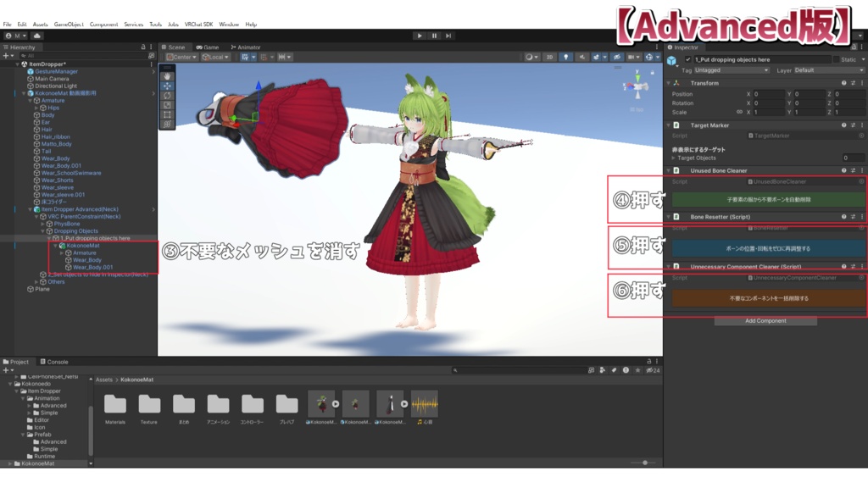The image size is (868, 488).
Task: Toggle hidden objects visibility in scene
Action: [x=617, y=57]
